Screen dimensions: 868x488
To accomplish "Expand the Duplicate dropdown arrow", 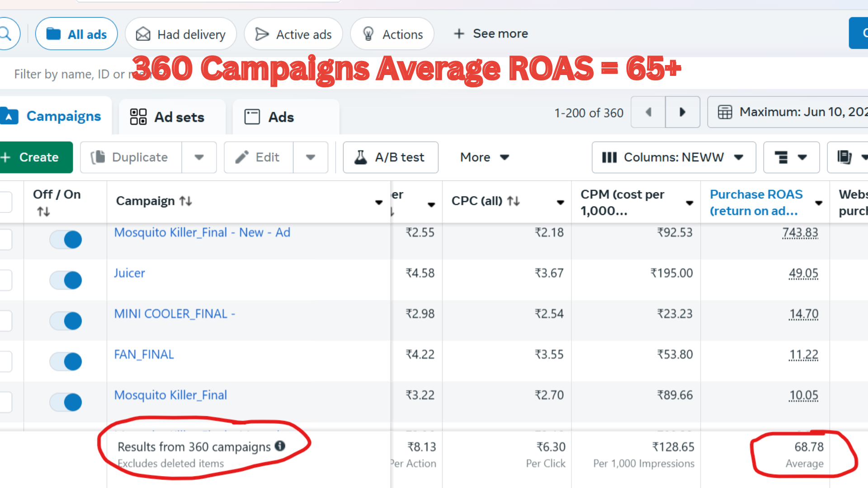I will pos(199,157).
